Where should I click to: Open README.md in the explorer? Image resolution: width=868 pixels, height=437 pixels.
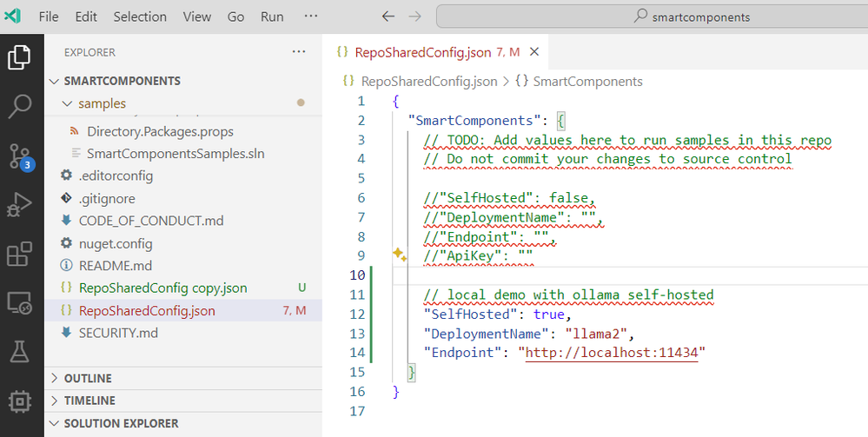coord(116,265)
